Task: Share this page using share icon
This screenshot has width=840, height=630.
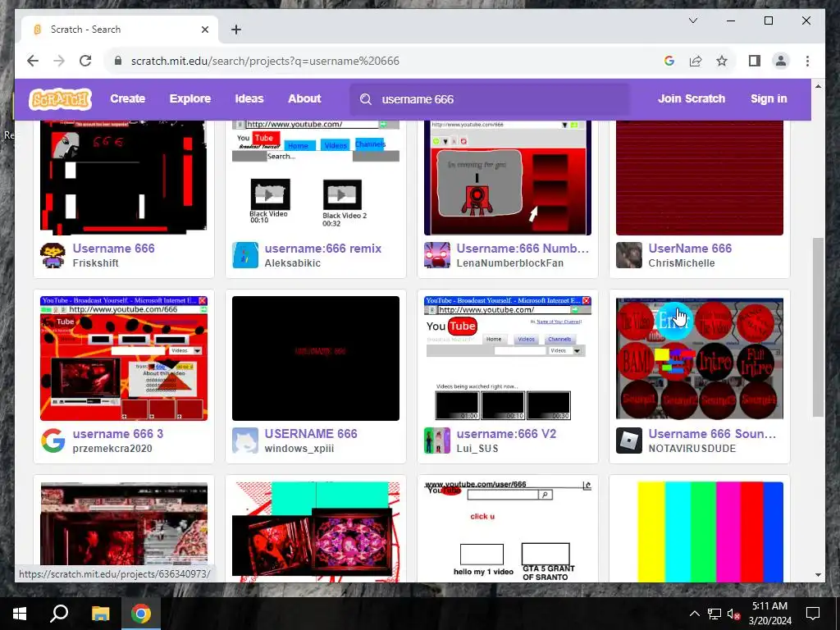Action: (x=696, y=61)
